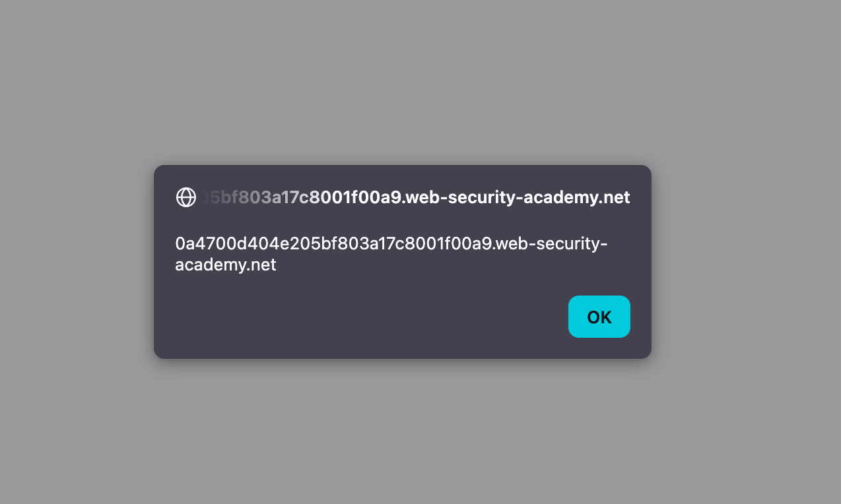The height and width of the screenshot is (504, 841).
Task: Click the bold domain title of the dialog
Action: click(x=416, y=197)
